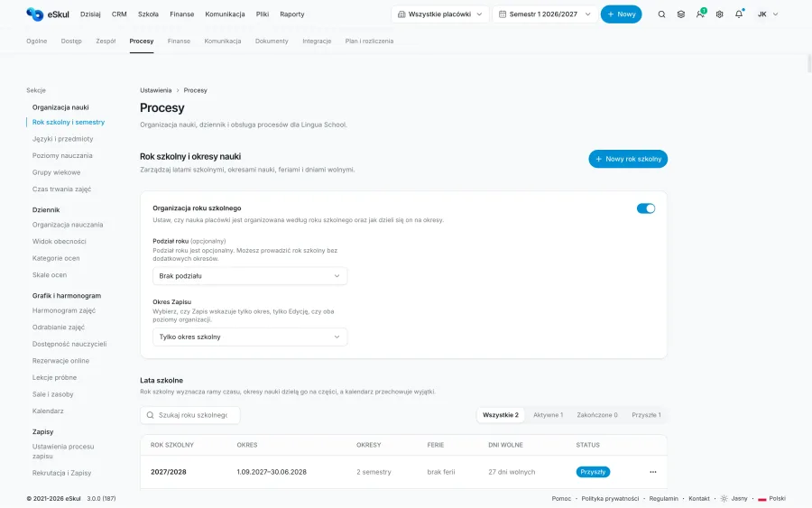The width and height of the screenshot is (812, 508).
Task: Switch to the Dostęp tab
Action: point(71,41)
